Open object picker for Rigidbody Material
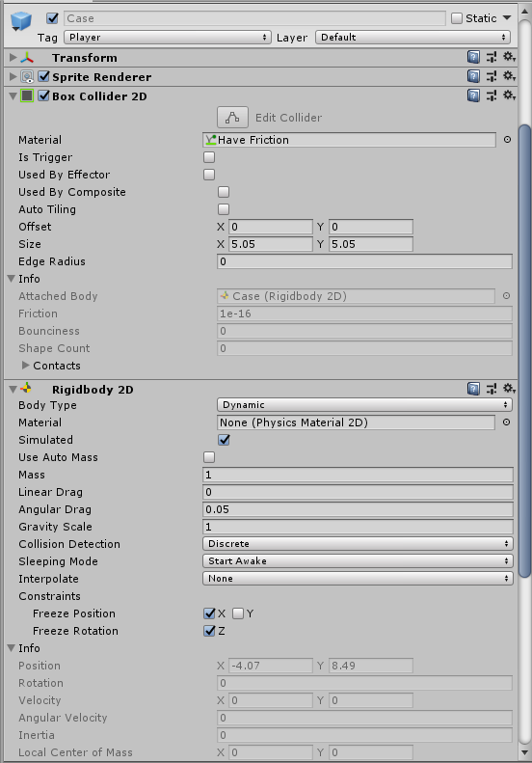532x763 pixels. 506,422
